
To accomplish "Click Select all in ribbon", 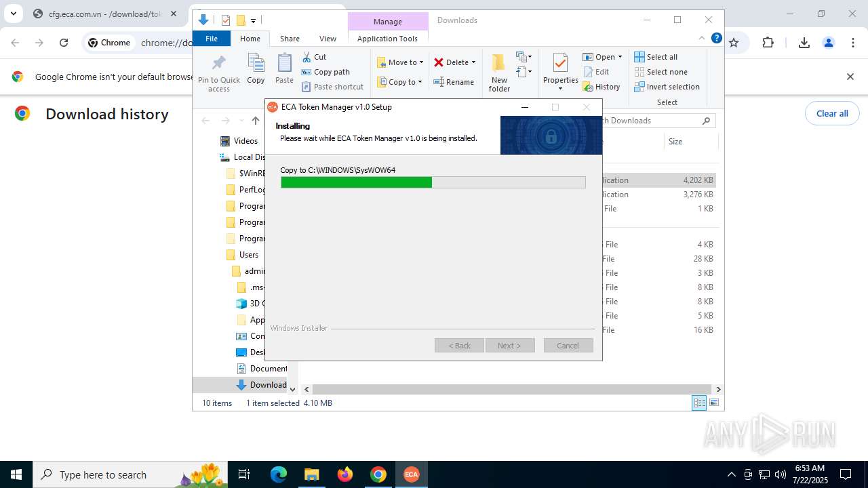I will point(656,57).
